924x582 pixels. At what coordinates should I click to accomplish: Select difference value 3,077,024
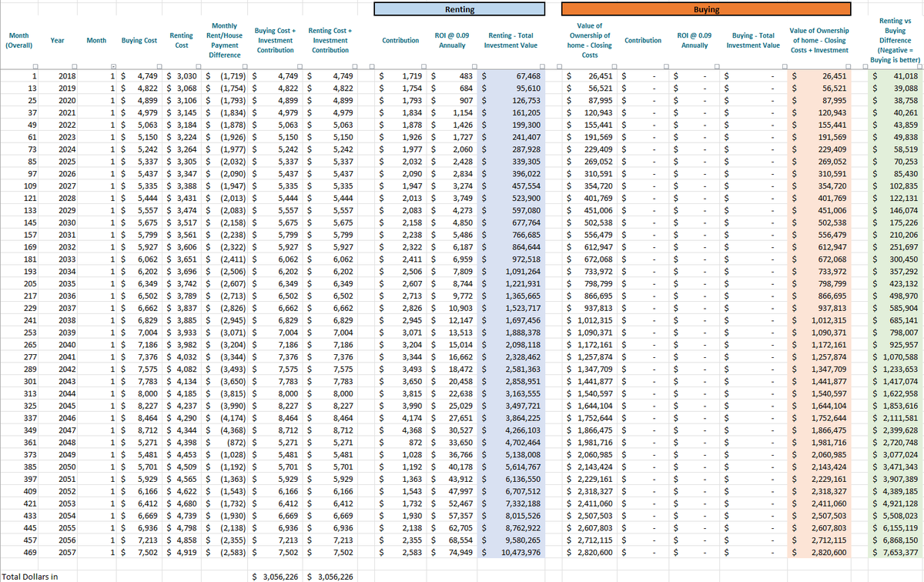893,455
